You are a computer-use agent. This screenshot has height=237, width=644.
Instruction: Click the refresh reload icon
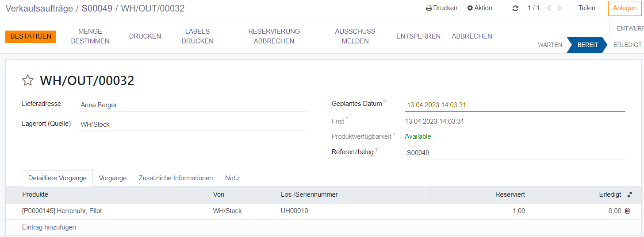click(515, 8)
